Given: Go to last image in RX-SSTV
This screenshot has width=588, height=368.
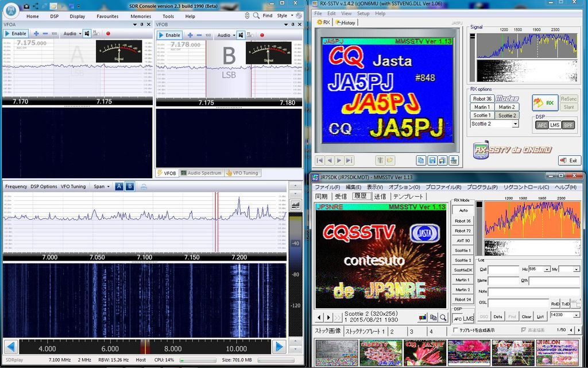Looking at the screenshot, I should (x=349, y=160).
